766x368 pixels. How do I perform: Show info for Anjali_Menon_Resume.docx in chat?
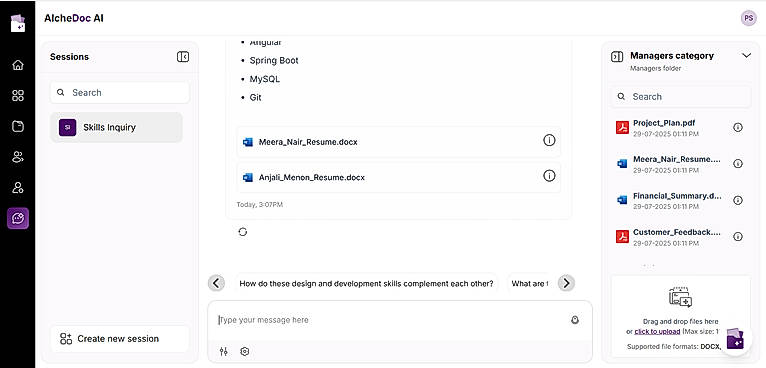pyautogui.click(x=549, y=175)
